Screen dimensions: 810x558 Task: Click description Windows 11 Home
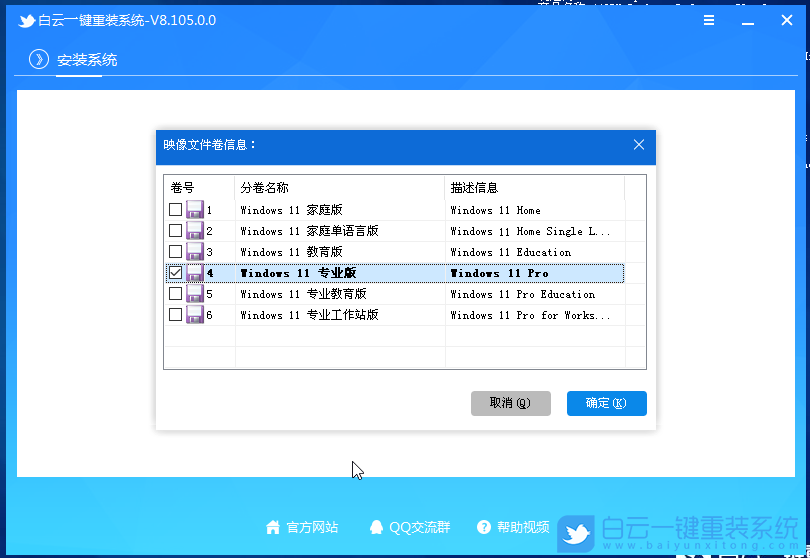[x=495, y=210]
